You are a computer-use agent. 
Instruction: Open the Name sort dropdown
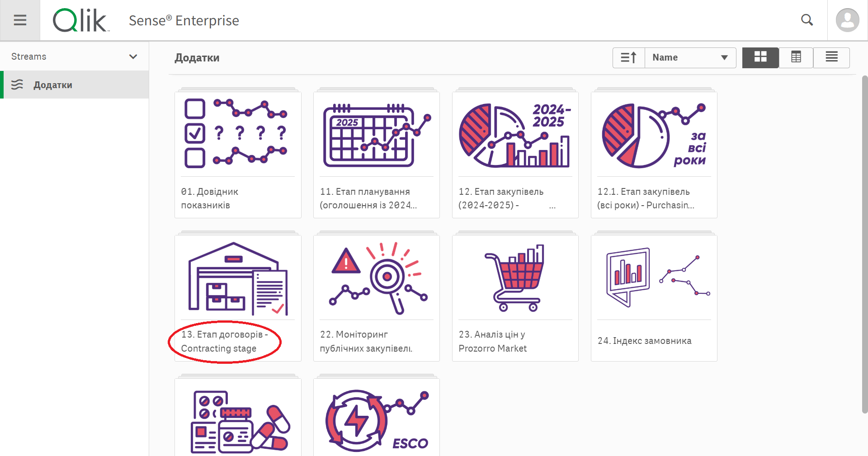tap(690, 58)
